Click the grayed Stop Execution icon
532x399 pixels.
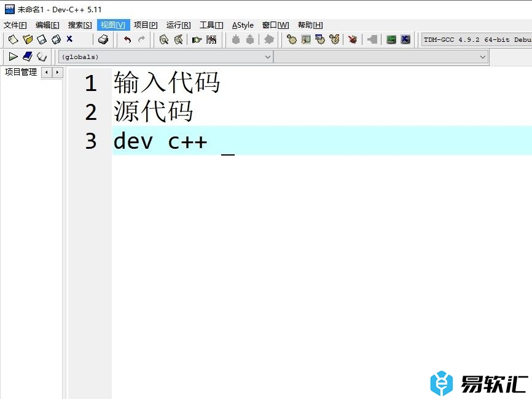coord(372,40)
